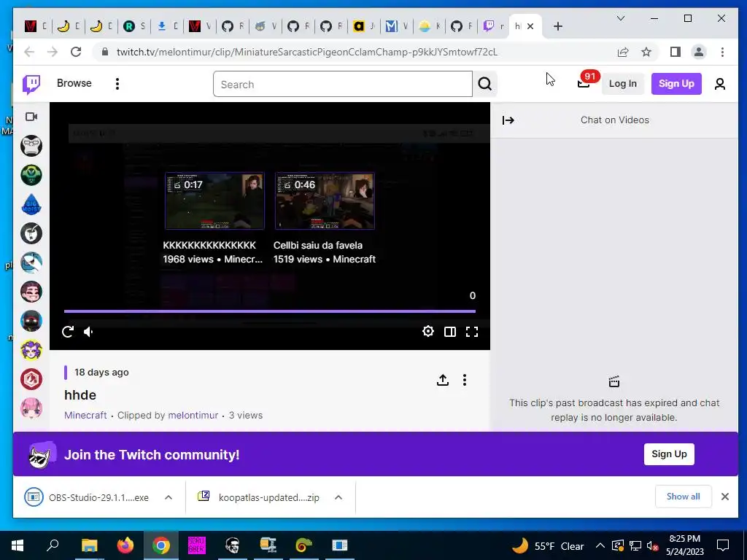This screenshot has height=560, width=747.
Task: Open the smiling red-haired cartoon face avatar
Action: 31,292
